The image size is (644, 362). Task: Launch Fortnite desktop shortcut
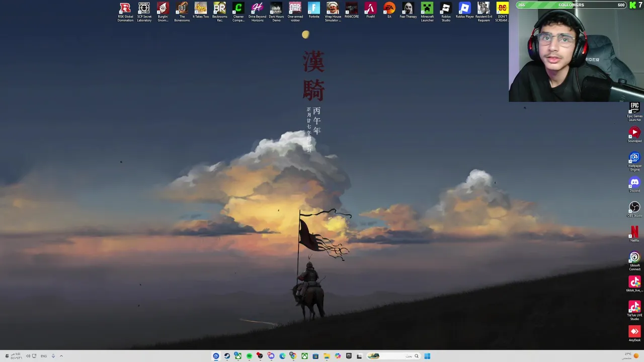point(314,11)
